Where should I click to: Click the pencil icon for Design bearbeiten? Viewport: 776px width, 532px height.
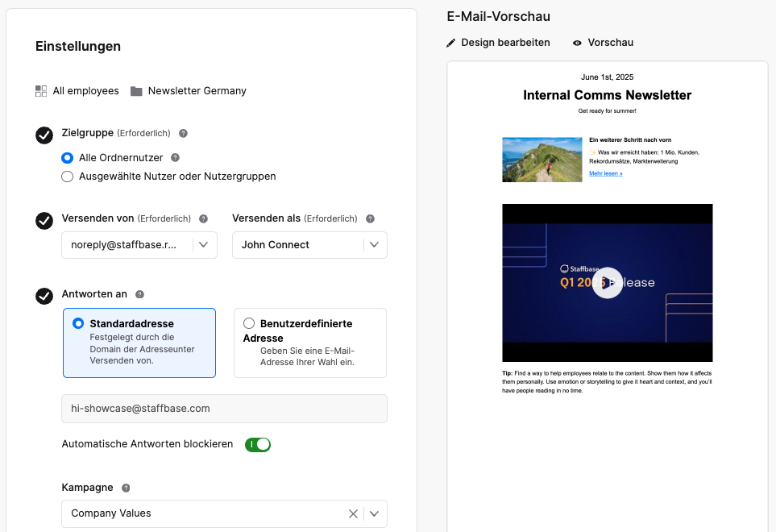click(x=450, y=43)
